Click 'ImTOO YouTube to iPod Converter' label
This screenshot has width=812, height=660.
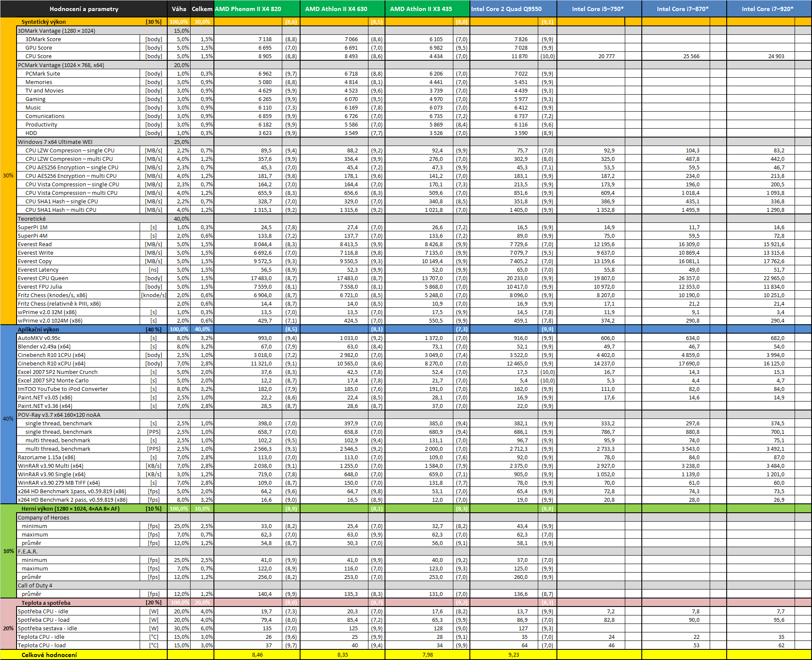pyautogui.click(x=63, y=389)
